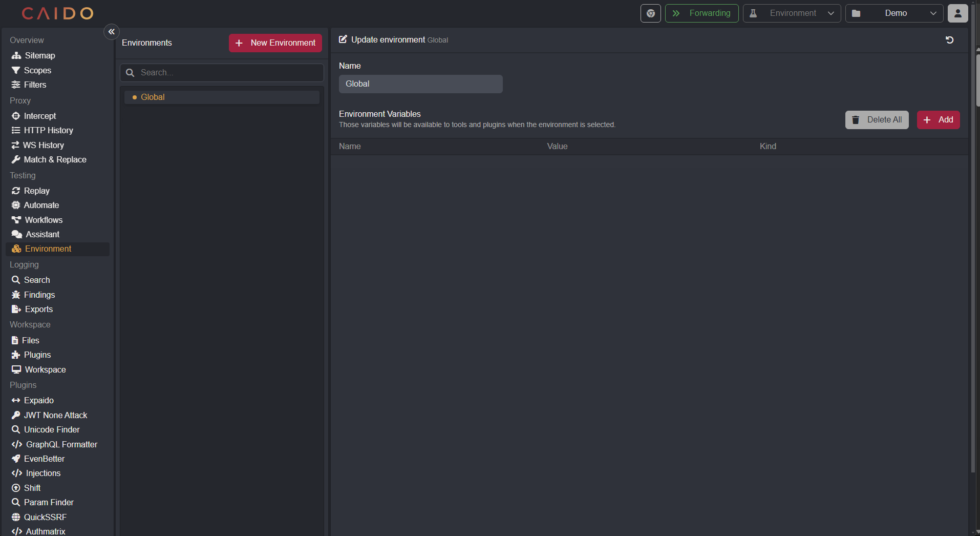Click the Kind column header
The image size is (980, 536).
(768, 147)
